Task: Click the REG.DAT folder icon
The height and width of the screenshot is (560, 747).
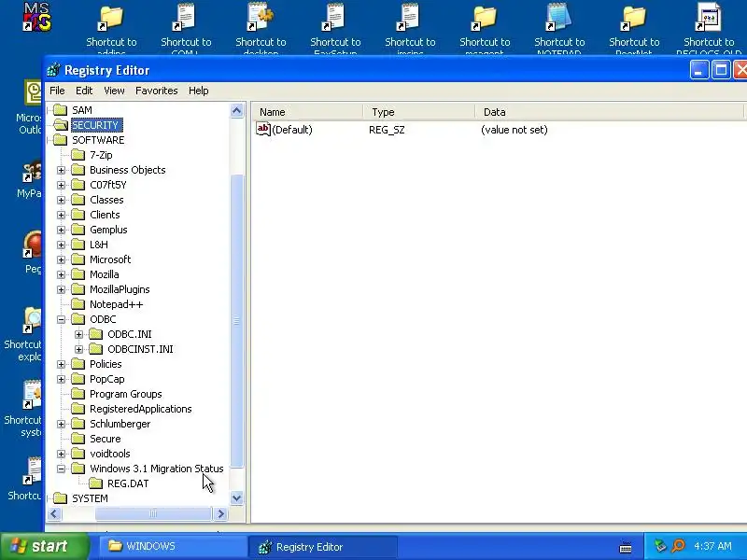Action: click(96, 483)
